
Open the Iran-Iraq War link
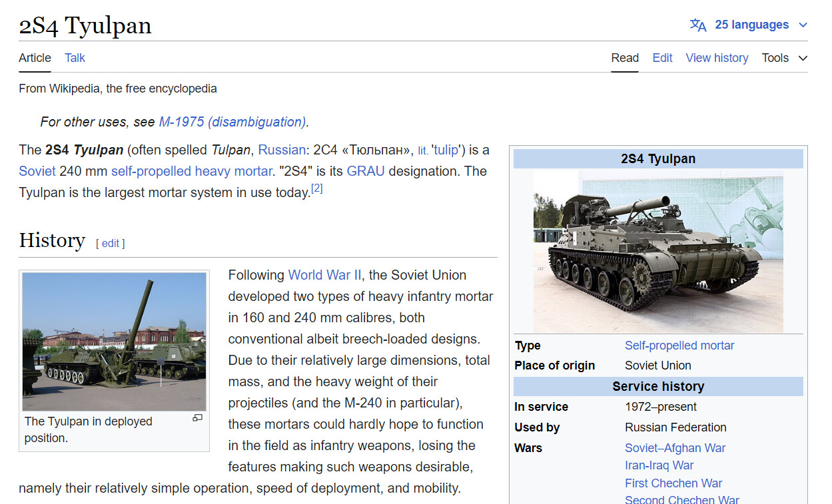click(x=659, y=465)
